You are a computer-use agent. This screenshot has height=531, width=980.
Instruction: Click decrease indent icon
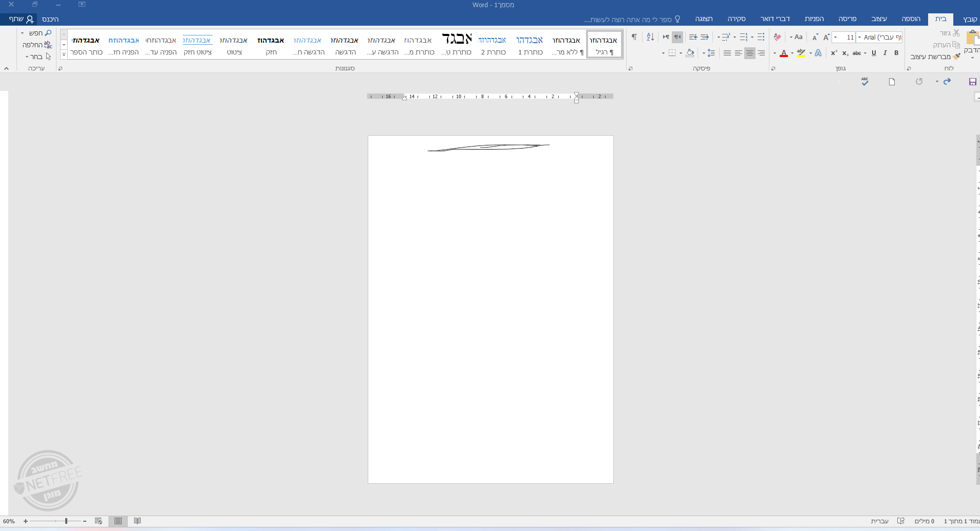(x=705, y=37)
